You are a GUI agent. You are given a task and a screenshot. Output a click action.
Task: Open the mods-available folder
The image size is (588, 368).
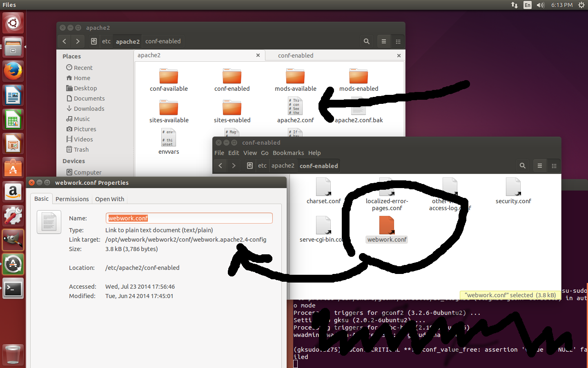click(295, 80)
